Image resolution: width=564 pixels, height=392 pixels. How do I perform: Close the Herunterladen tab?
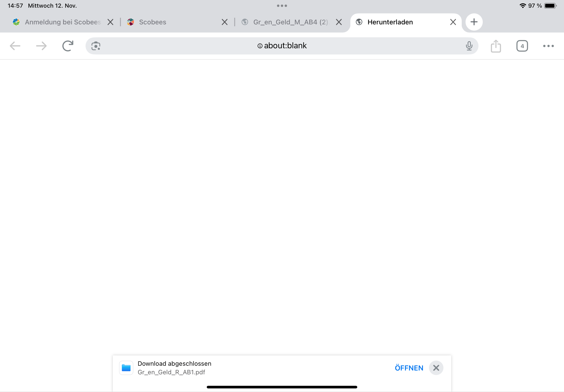coord(453,22)
